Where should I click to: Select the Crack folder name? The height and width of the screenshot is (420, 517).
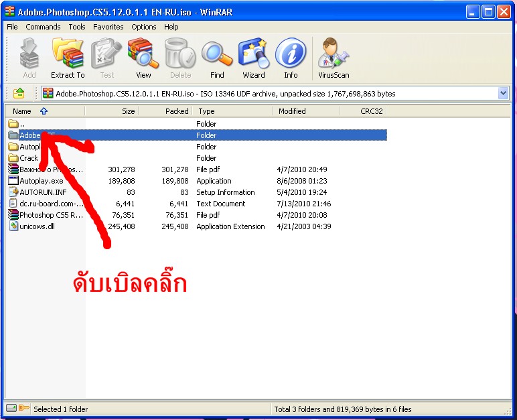(29, 158)
